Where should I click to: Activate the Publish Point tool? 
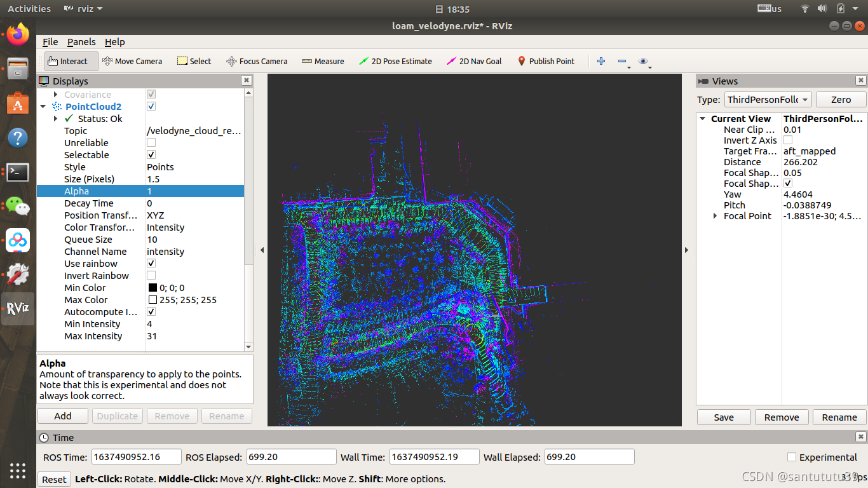[x=545, y=61]
